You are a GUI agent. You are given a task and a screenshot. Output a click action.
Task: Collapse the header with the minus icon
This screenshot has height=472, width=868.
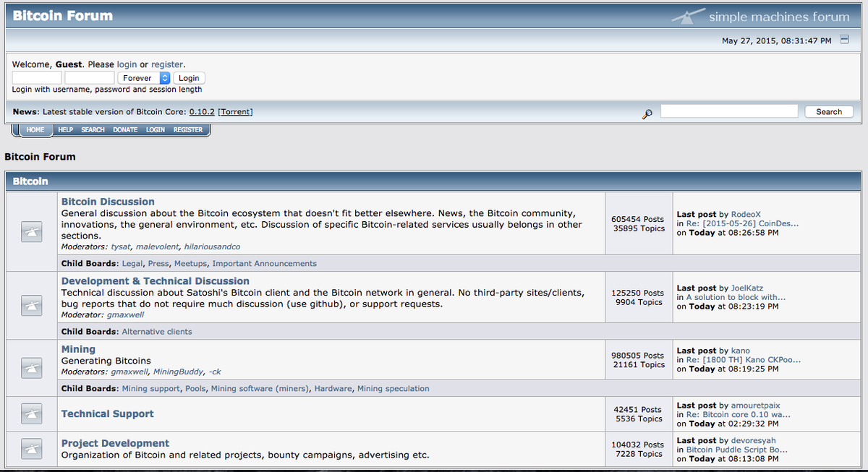click(x=843, y=40)
